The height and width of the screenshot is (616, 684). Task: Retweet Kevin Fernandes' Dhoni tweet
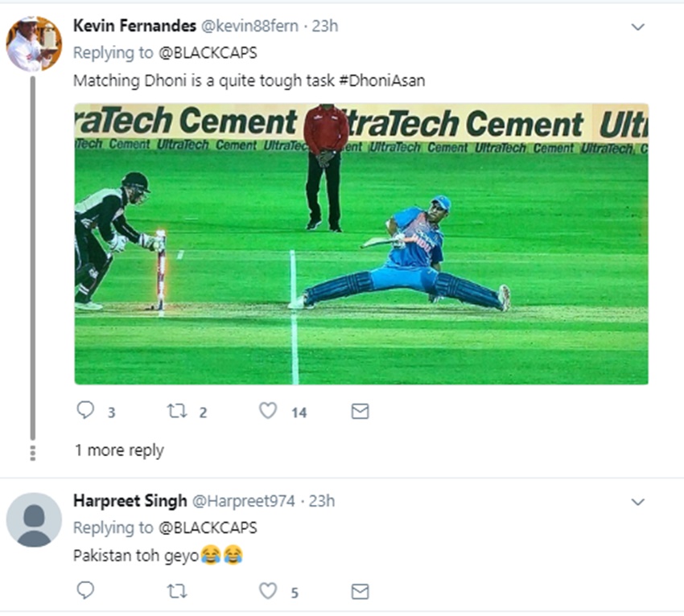175,412
